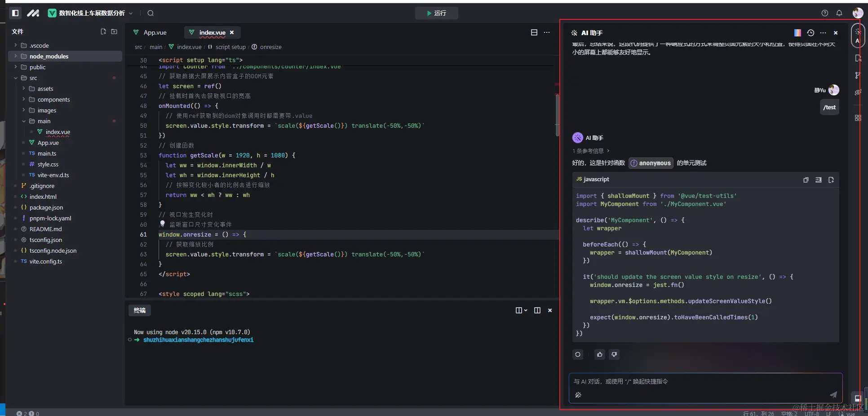868x416 pixels.
Task: Regenerate the AI response
Action: pos(578,354)
